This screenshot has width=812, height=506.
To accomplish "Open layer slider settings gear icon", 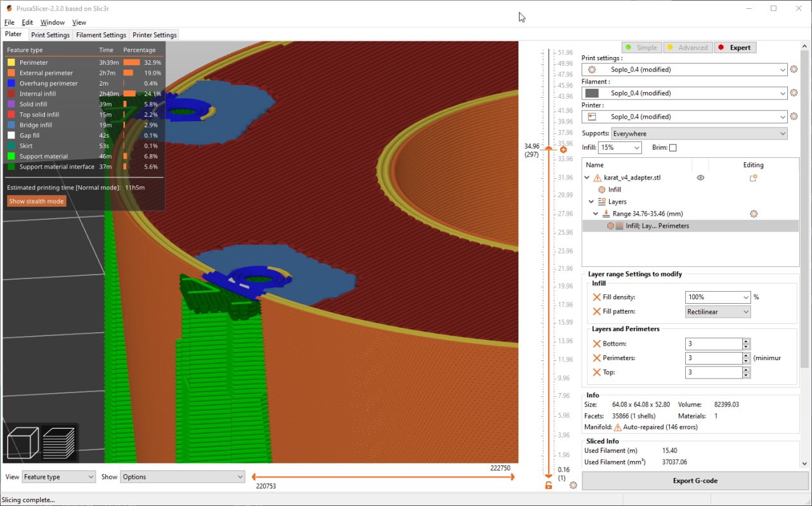I will pos(573,485).
